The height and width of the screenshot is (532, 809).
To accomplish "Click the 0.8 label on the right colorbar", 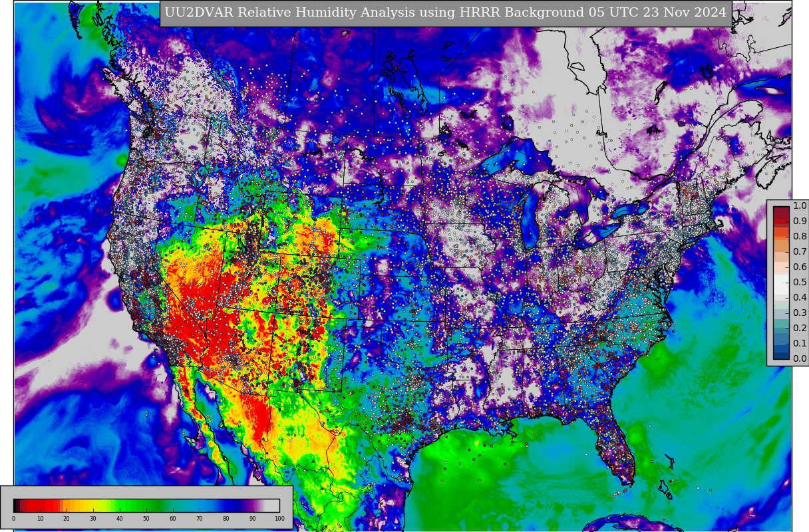I will click(x=800, y=237).
